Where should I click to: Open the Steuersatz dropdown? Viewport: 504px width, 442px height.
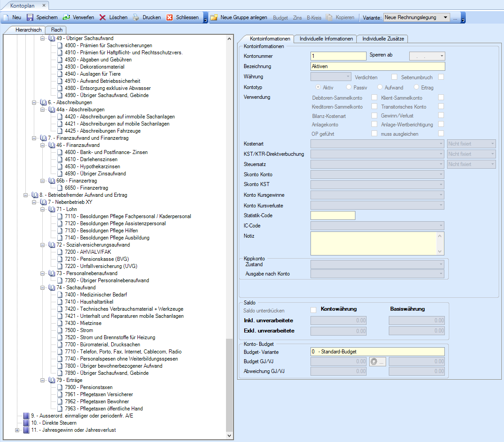441,164
